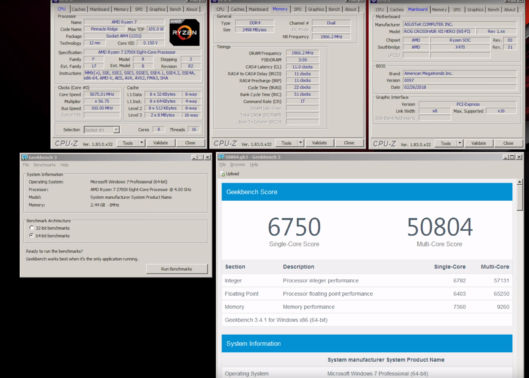Click Multi-Core Score 50804
Image resolution: width=529 pixels, height=378 pixels.
440,227
